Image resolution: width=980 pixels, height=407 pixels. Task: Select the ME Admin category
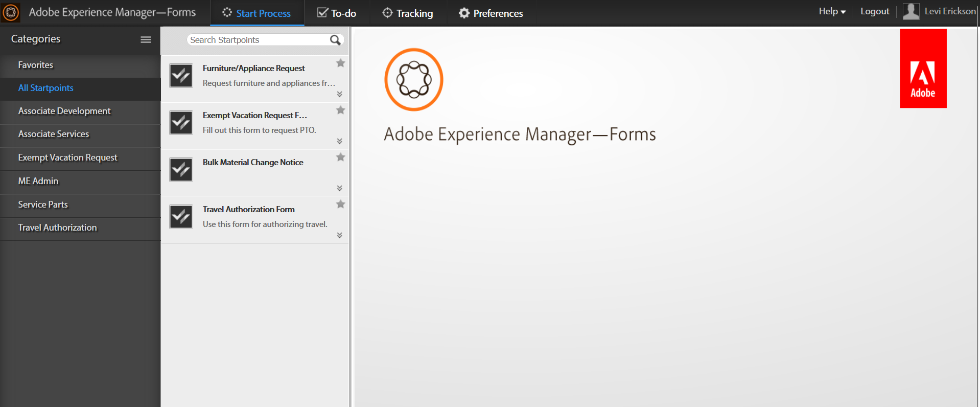point(38,181)
